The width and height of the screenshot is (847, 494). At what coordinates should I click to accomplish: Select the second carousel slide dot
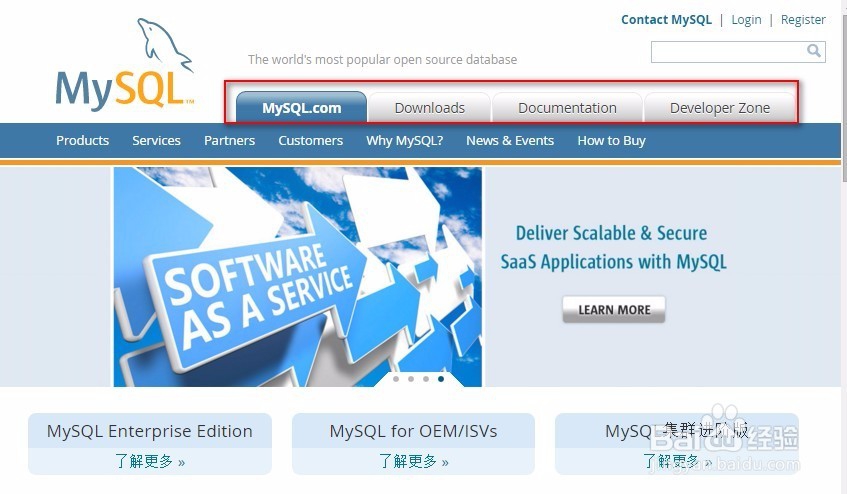pyautogui.click(x=411, y=379)
